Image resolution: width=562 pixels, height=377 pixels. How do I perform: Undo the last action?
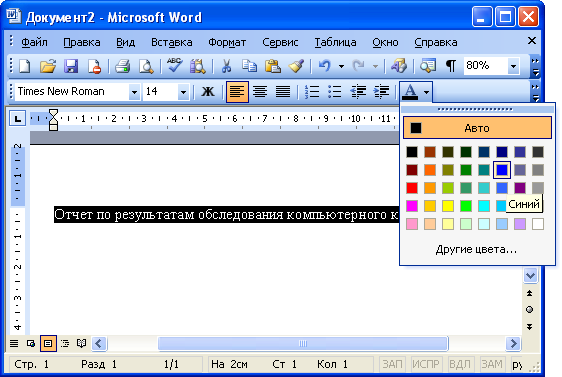pyautogui.click(x=325, y=66)
